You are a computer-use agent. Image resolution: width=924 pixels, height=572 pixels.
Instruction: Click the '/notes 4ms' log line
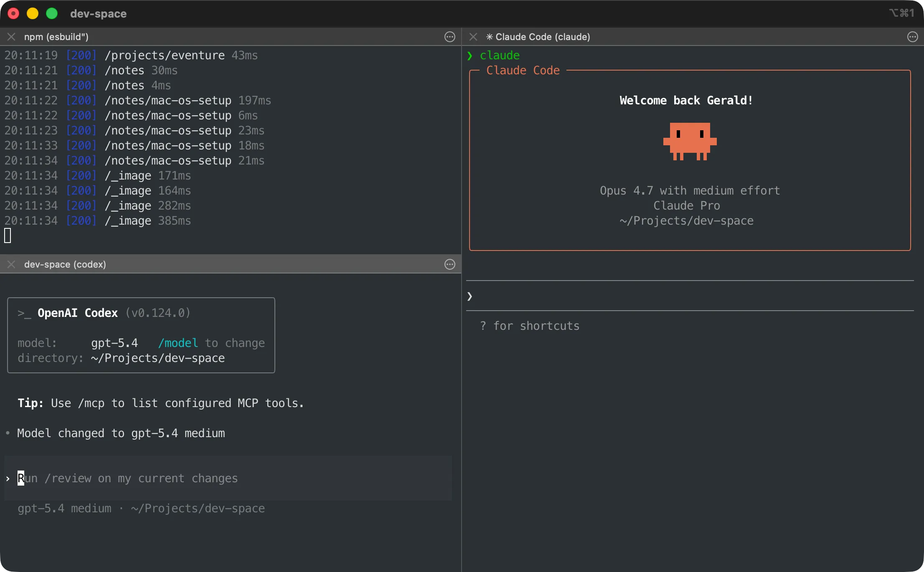pos(88,85)
